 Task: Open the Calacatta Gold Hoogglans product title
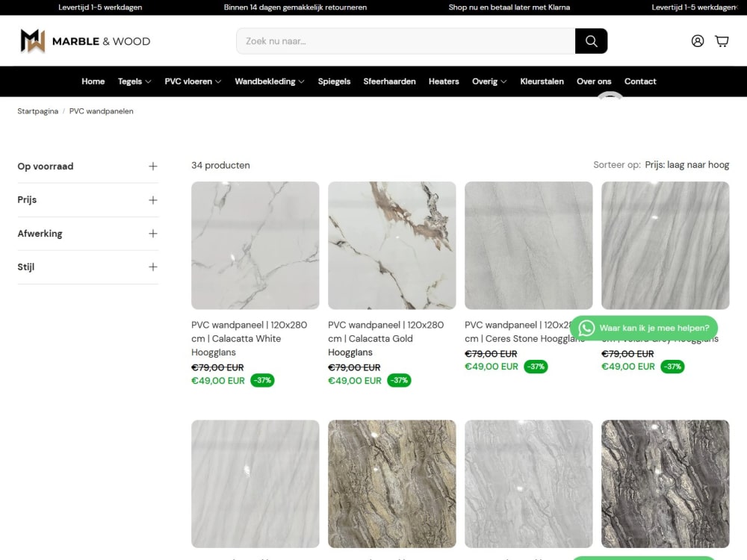(386, 338)
